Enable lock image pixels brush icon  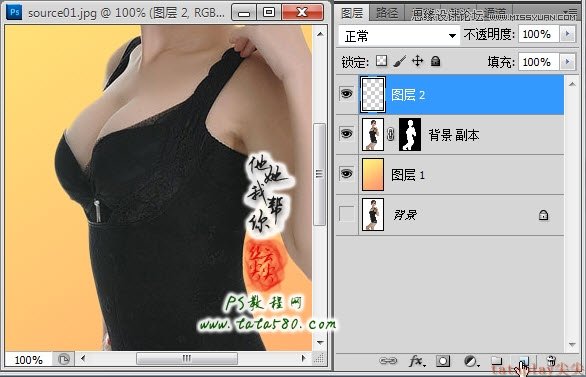pos(400,61)
